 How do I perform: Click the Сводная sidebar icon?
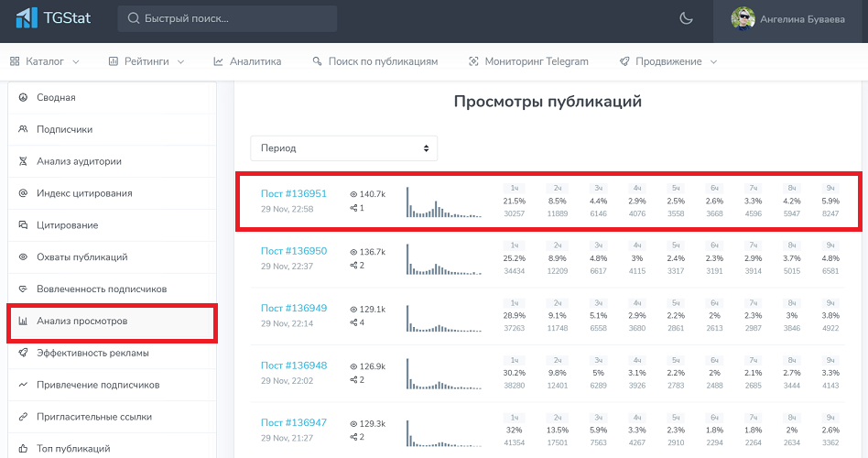(x=23, y=97)
